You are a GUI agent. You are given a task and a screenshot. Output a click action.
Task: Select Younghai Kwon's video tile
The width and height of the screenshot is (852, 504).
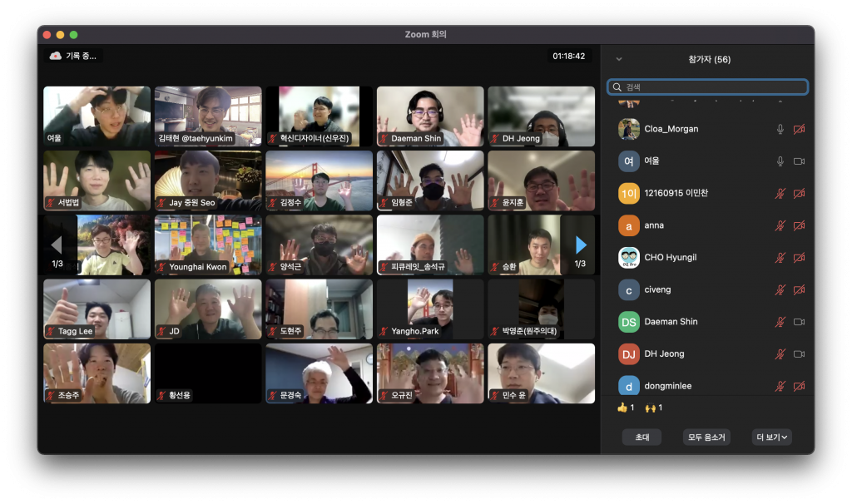point(208,245)
